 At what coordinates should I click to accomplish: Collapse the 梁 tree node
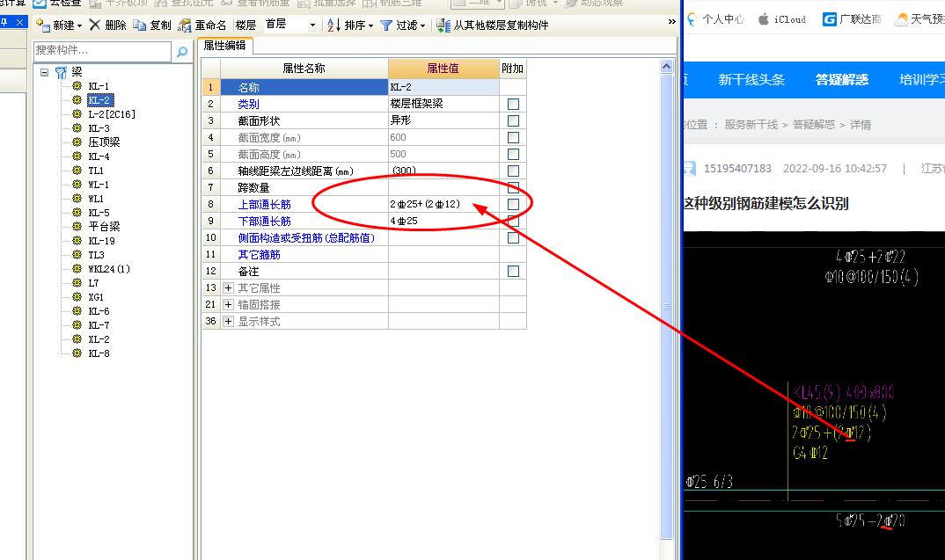pos(44,72)
